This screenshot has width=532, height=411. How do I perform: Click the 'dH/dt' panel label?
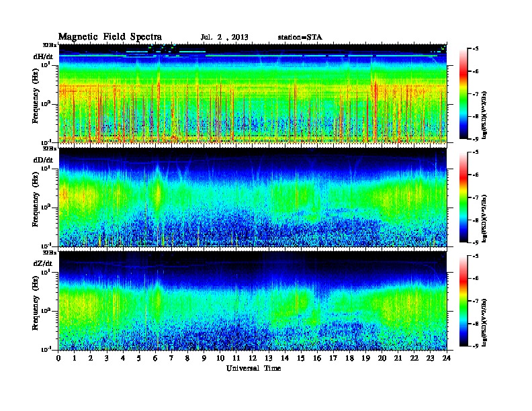(x=43, y=56)
